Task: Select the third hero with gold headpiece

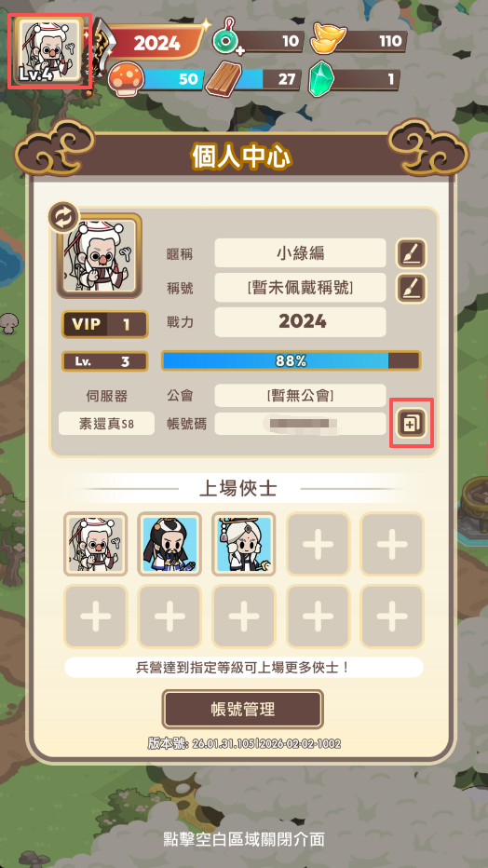Action: (x=244, y=544)
